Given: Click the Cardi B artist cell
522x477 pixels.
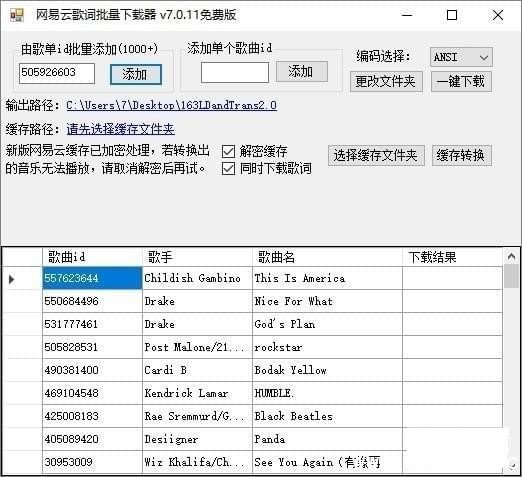Looking at the screenshot, I should (197, 370).
